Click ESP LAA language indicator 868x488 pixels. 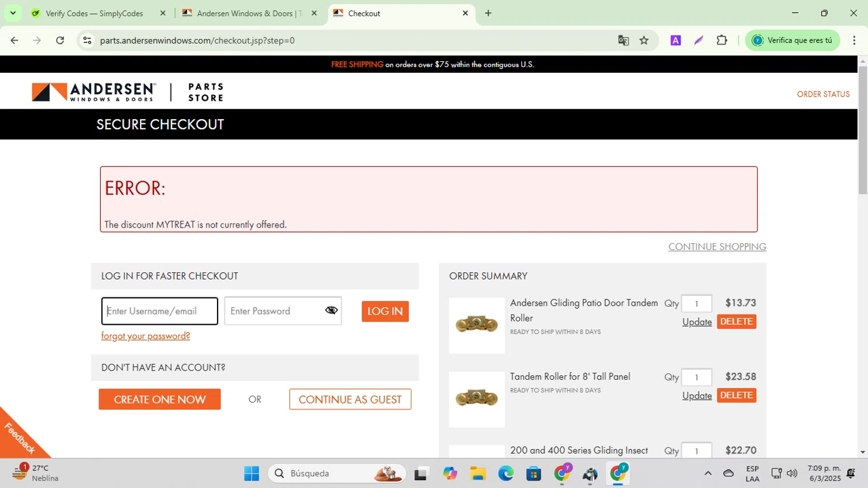752,474
